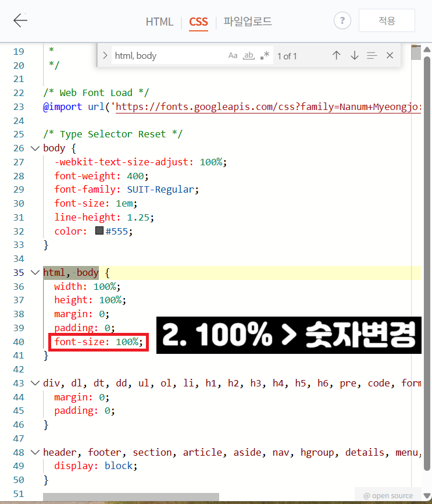Go back with the left arrow icon
The height and width of the screenshot is (504, 432).
pyautogui.click(x=20, y=20)
